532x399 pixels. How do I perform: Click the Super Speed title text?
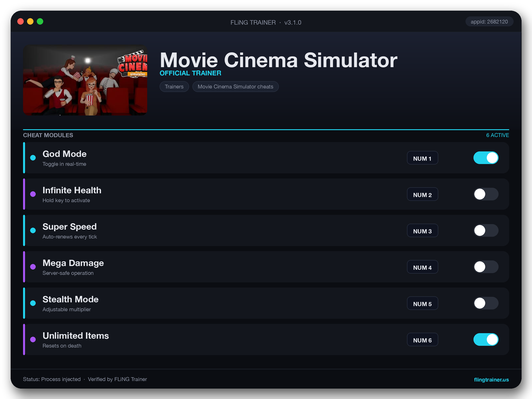(x=70, y=227)
